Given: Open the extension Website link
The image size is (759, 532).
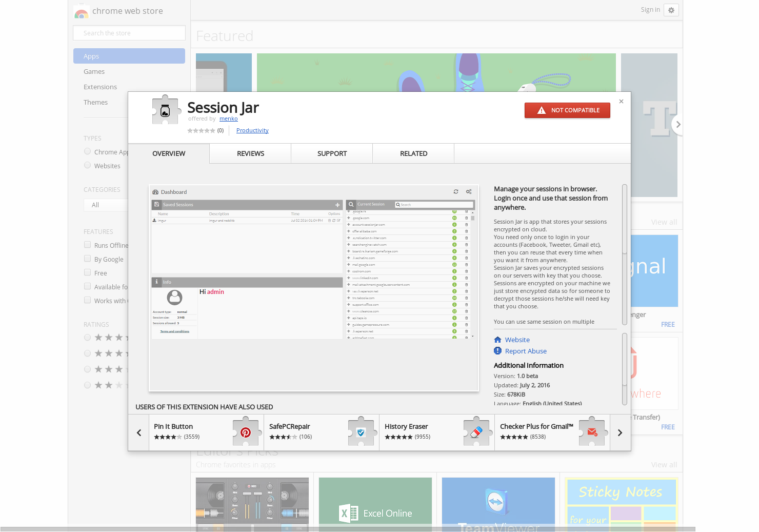Looking at the screenshot, I should [x=517, y=340].
